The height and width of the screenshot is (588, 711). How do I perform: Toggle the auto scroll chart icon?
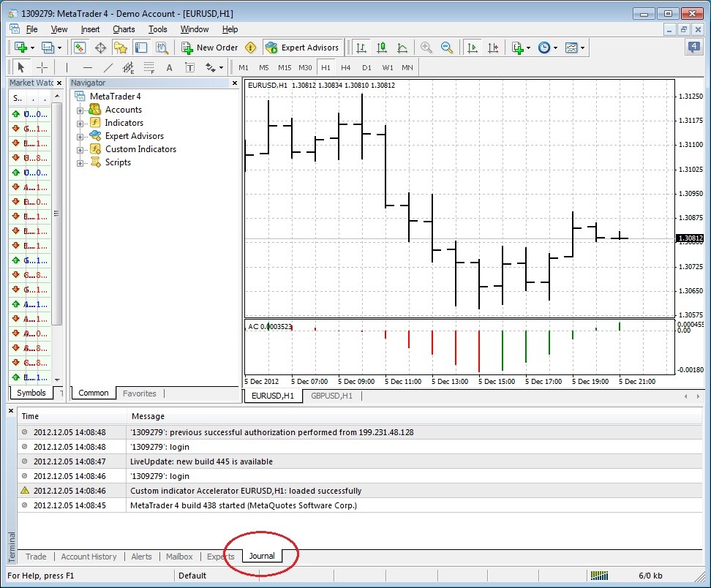[472, 47]
